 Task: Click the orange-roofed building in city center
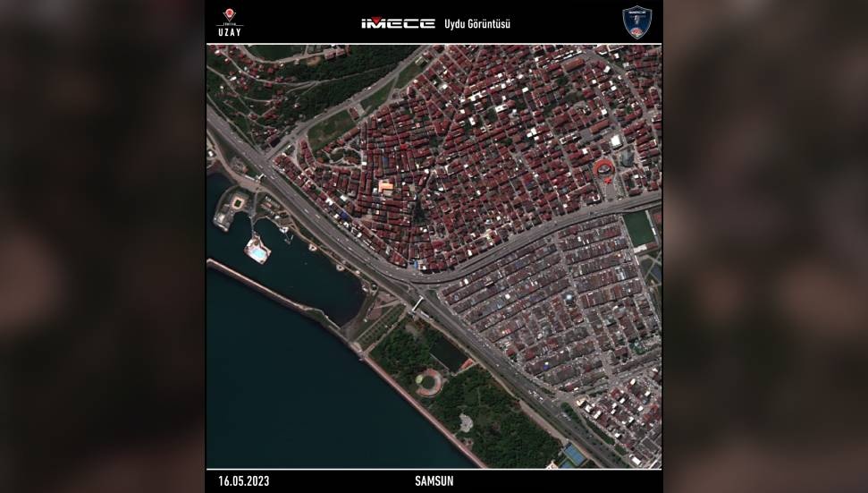(x=386, y=186)
